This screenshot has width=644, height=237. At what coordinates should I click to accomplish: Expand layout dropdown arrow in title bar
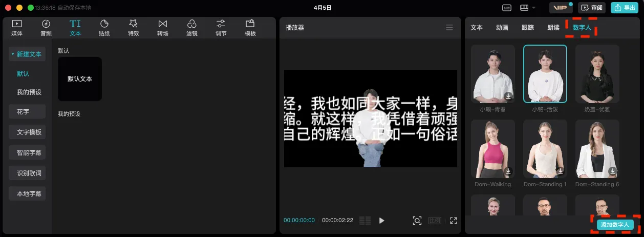tap(533, 8)
